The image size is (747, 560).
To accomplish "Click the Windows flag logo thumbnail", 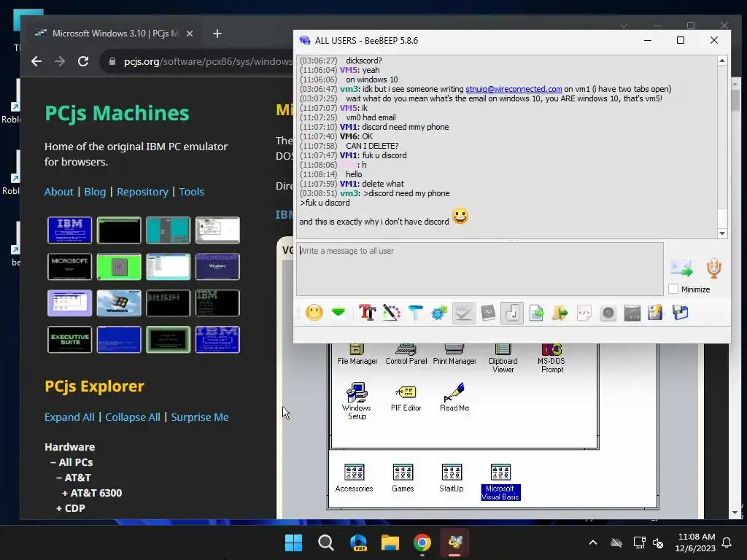I will (x=119, y=303).
